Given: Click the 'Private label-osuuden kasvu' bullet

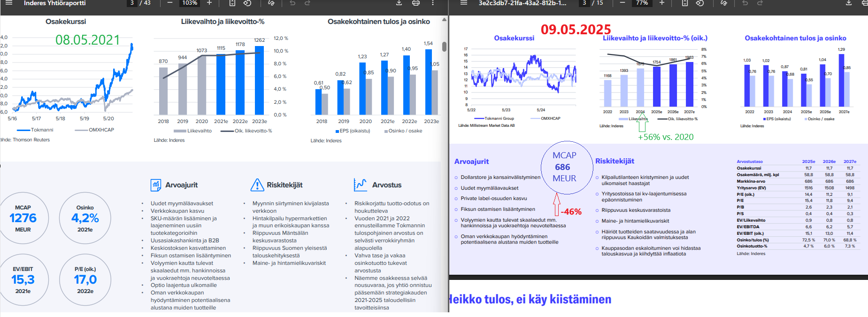Looking at the screenshot, I should (x=494, y=198).
